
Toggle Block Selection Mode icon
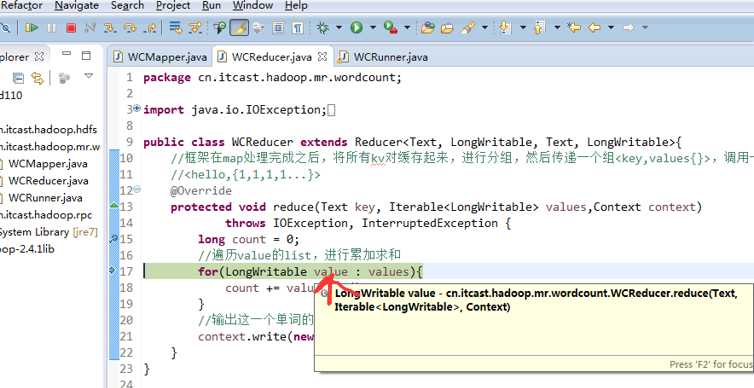278,28
